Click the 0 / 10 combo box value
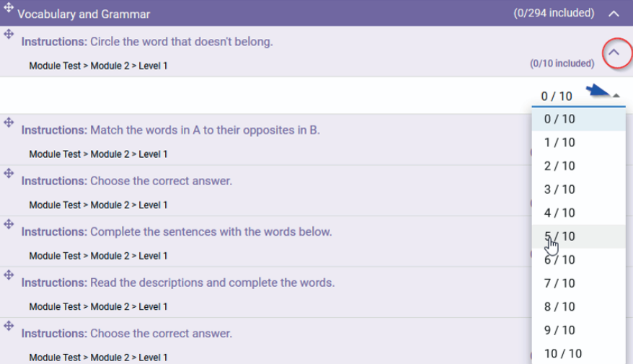633x364 pixels. tap(557, 96)
